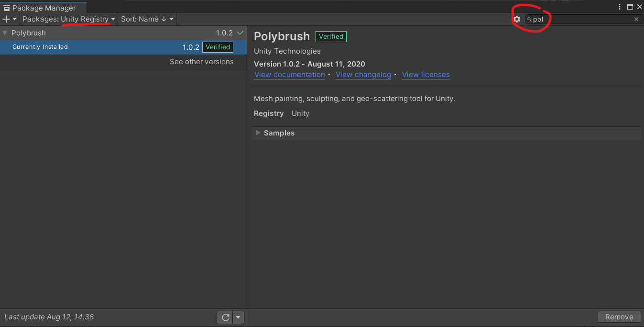The height and width of the screenshot is (327, 644).
Task: Open the Packages: Unity Registry dropdown
Action: point(69,19)
